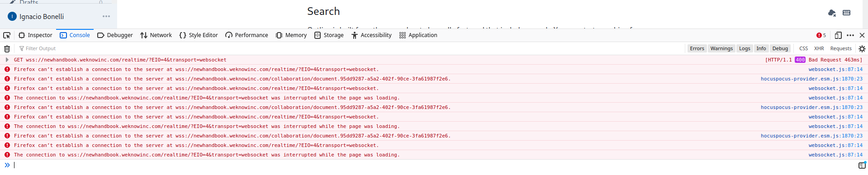Screen dimensions: 868x175
Task: Toggle the Requests filter
Action: [x=841, y=48]
